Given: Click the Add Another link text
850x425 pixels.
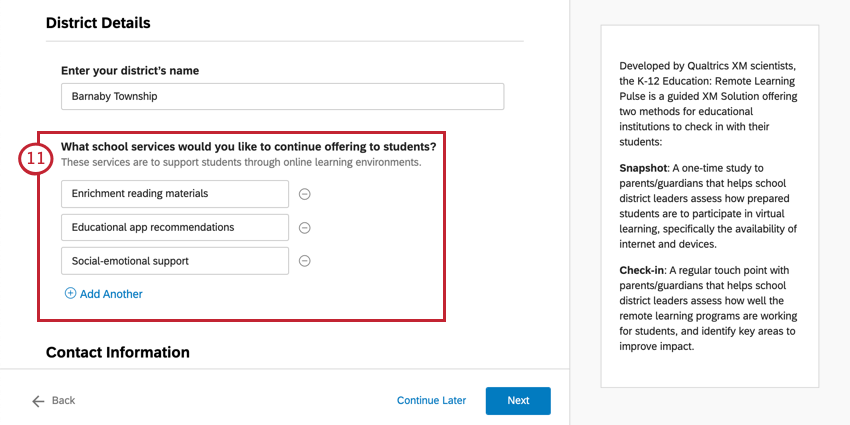Looking at the screenshot, I should pyautogui.click(x=111, y=294).
